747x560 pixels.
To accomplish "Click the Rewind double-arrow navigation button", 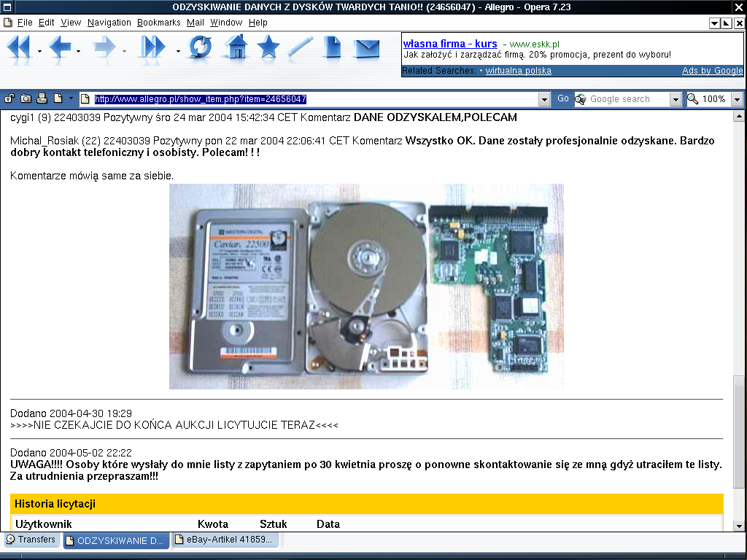I will point(18,47).
